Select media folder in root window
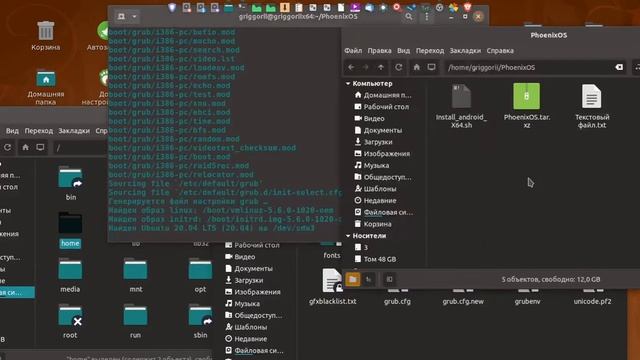The height and width of the screenshot is (360, 640). [x=70, y=276]
